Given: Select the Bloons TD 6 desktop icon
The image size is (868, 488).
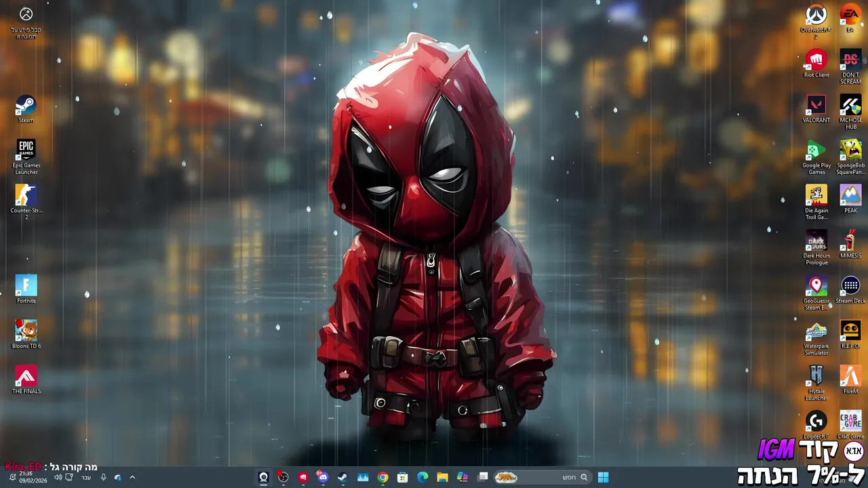Looking at the screenshot, I should tap(26, 335).
